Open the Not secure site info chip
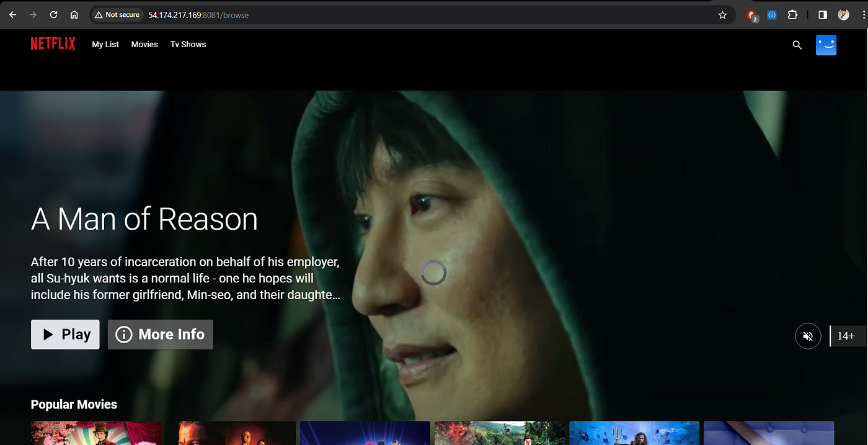 point(117,15)
